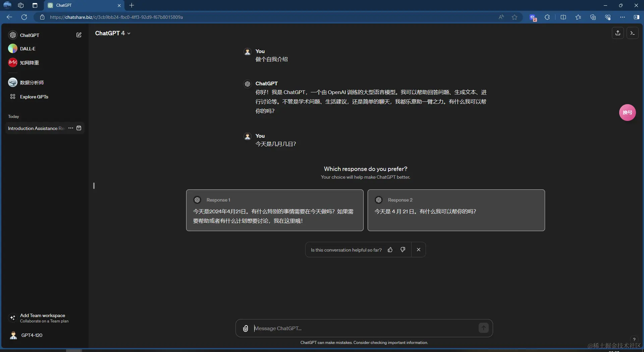Image resolution: width=644 pixels, height=352 pixels.
Task: Go back in the browser
Action: pyautogui.click(x=9, y=17)
